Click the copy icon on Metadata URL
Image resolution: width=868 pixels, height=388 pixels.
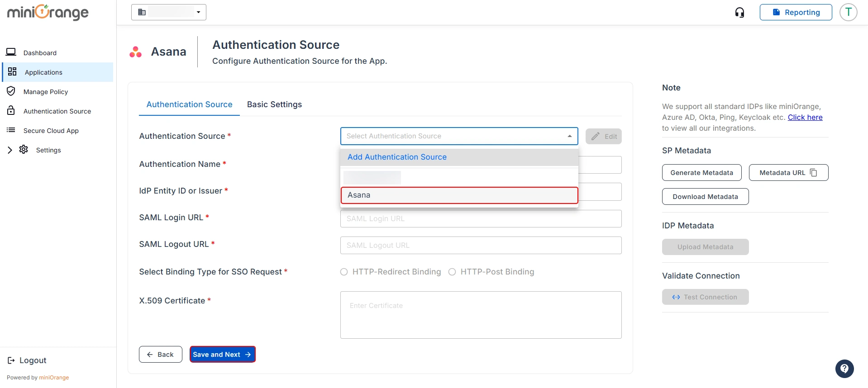coord(813,172)
